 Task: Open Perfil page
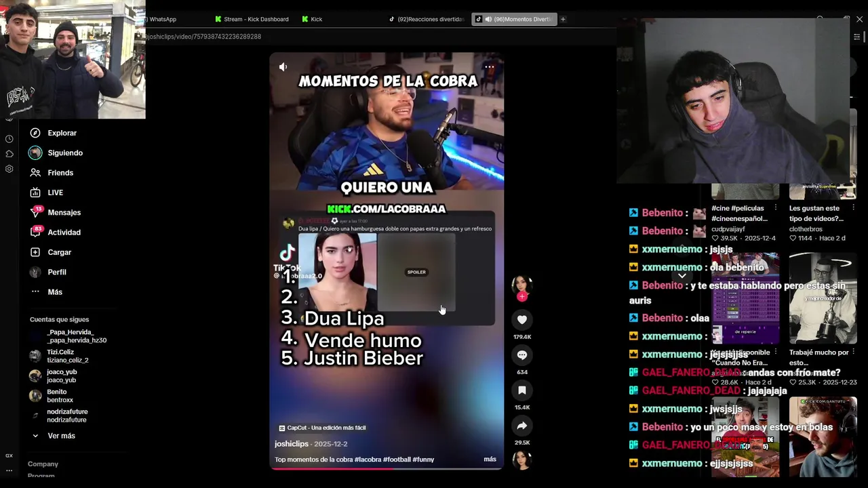point(48,272)
